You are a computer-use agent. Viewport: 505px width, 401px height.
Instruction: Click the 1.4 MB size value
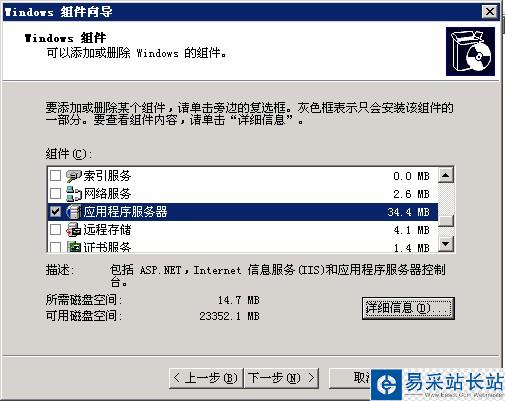411,248
